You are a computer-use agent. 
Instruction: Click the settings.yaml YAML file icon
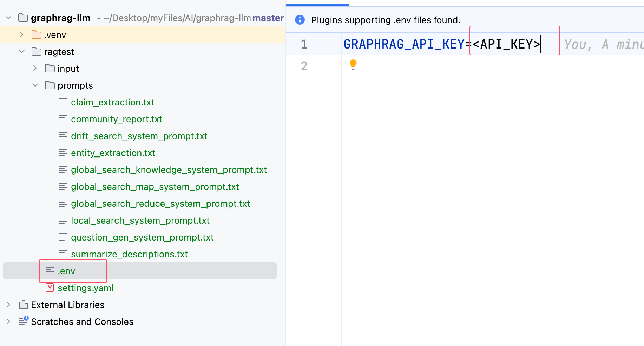coord(50,288)
